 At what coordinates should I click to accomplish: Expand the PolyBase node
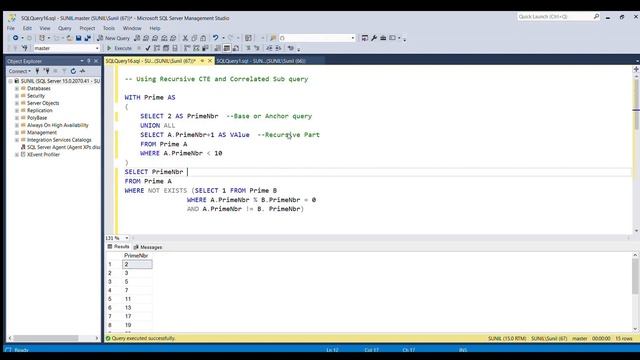click(x=17, y=118)
